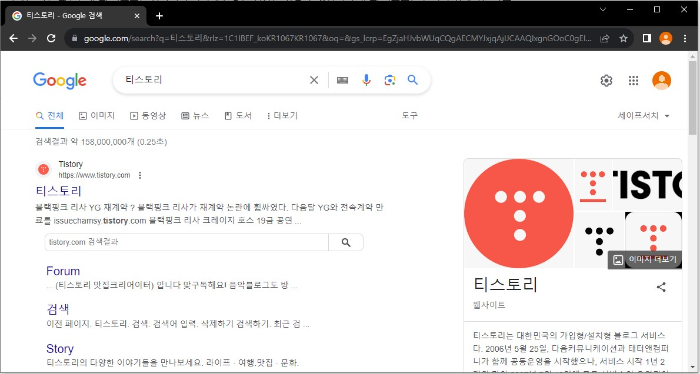Open Google account avatar on page
This screenshot has width=700, height=374.
(661, 80)
